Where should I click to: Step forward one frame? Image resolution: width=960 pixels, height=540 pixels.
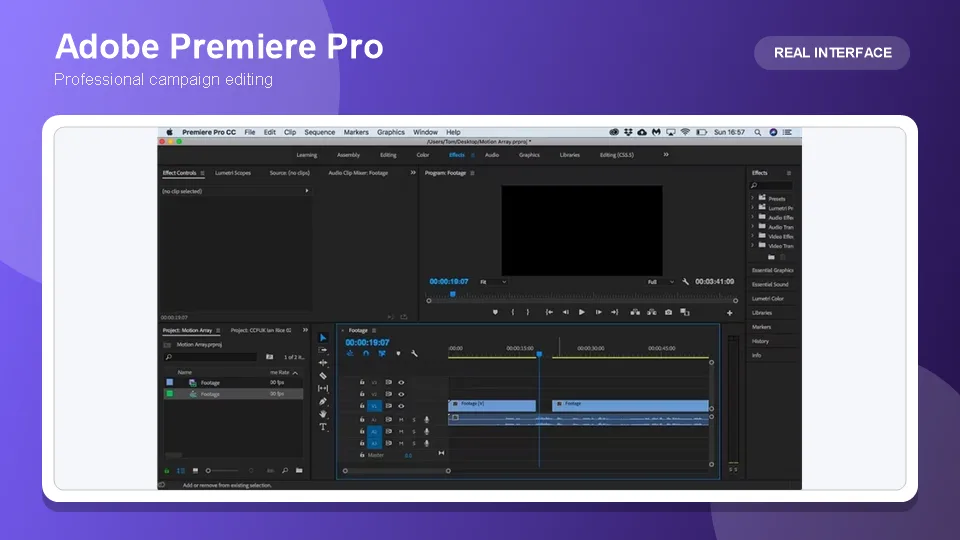[x=598, y=312]
